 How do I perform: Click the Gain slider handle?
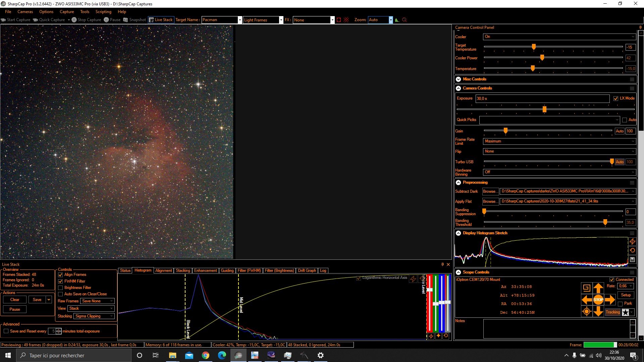pyautogui.click(x=505, y=131)
